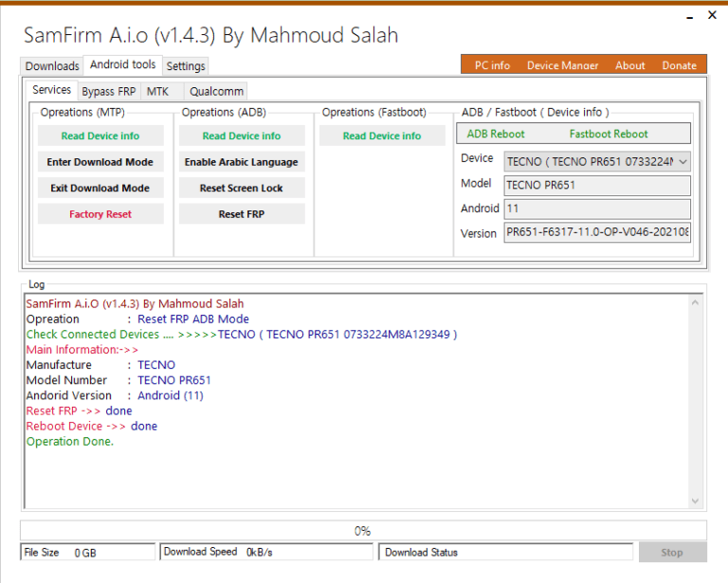Click the red Factory Reset button
This screenshot has height=583, width=728.
tap(100, 214)
